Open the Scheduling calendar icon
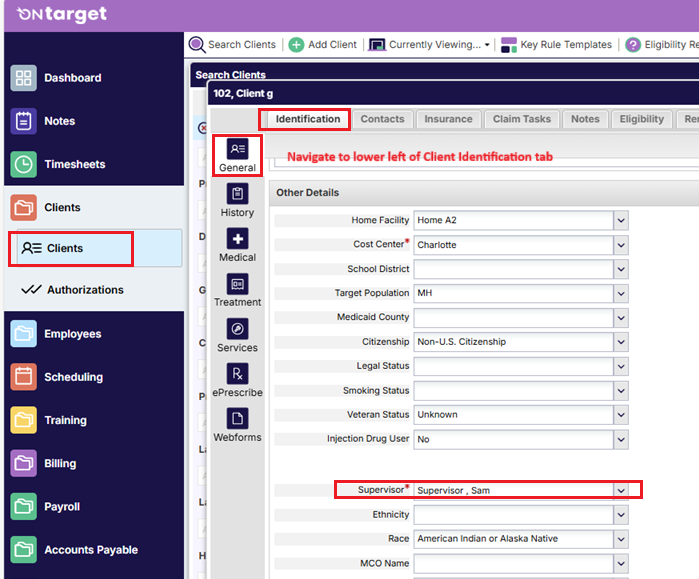Image resolution: width=699 pixels, height=579 pixels. coord(24,377)
